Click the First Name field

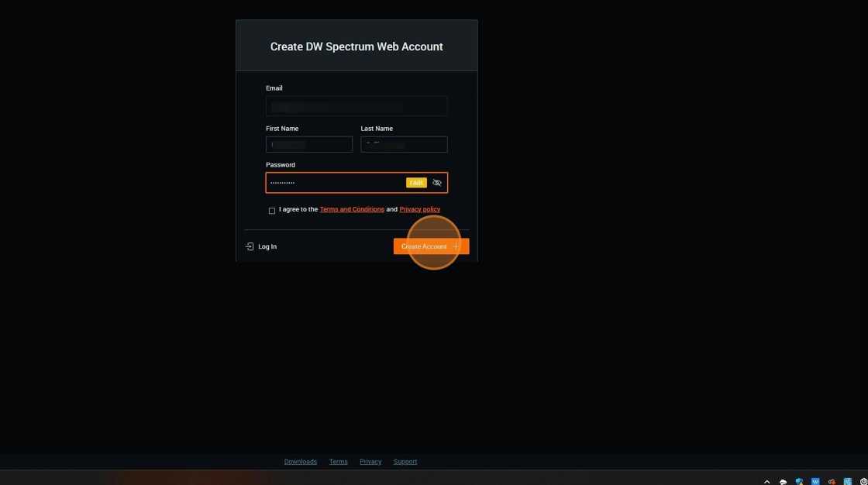309,145
